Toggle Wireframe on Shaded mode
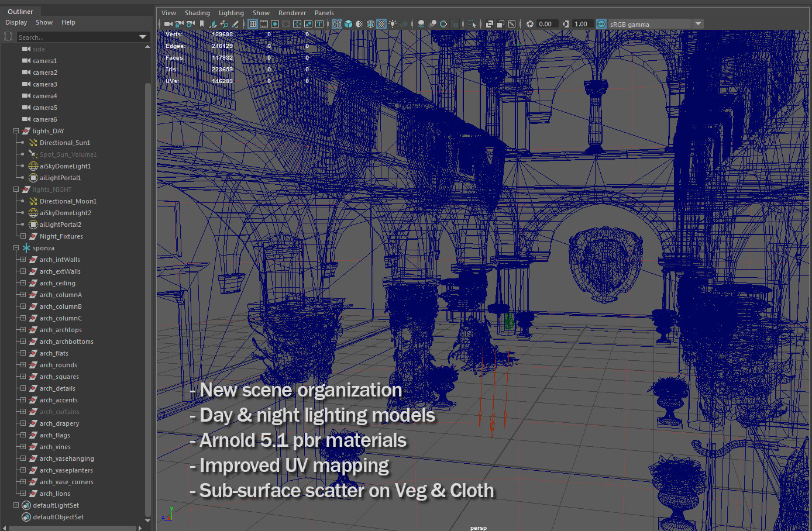 coord(371,24)
